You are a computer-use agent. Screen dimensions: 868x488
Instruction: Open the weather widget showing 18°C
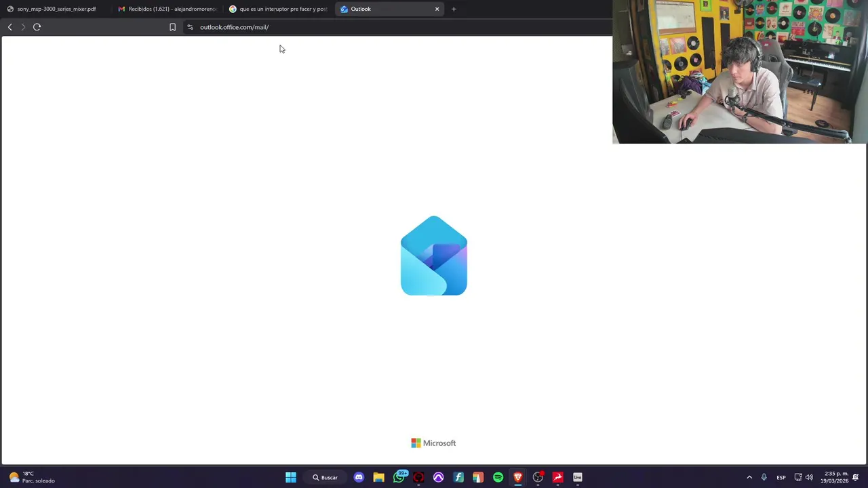click(x=32, y=477)
